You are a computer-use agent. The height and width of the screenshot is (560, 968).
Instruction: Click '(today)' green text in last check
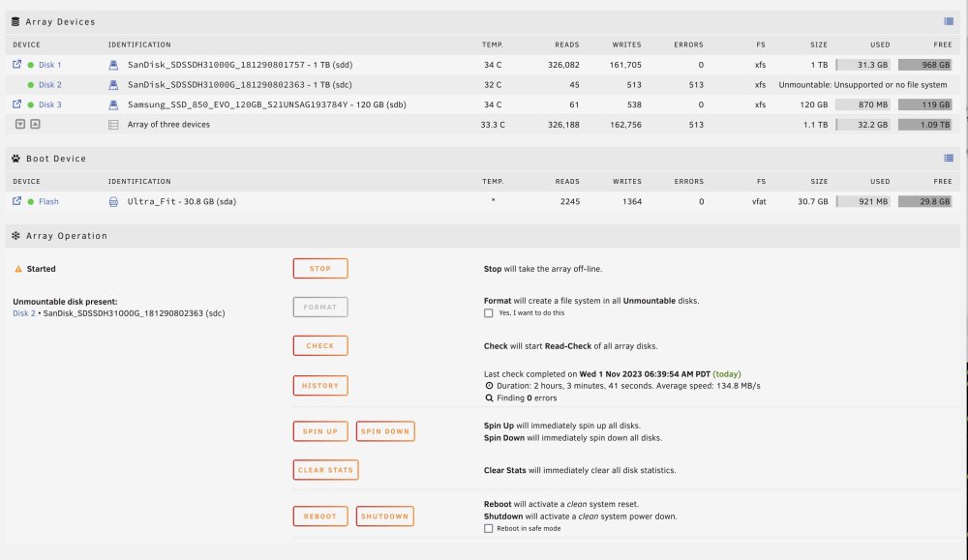tap(727, 373)
